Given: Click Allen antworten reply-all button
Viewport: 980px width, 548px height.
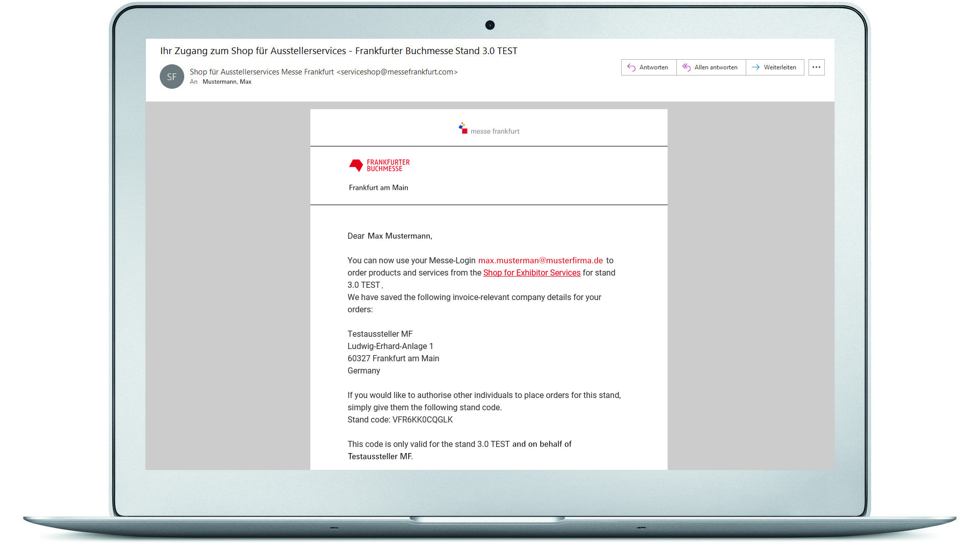Looking at the screenshot, I should pyautogui.click(x=710, y=67).
